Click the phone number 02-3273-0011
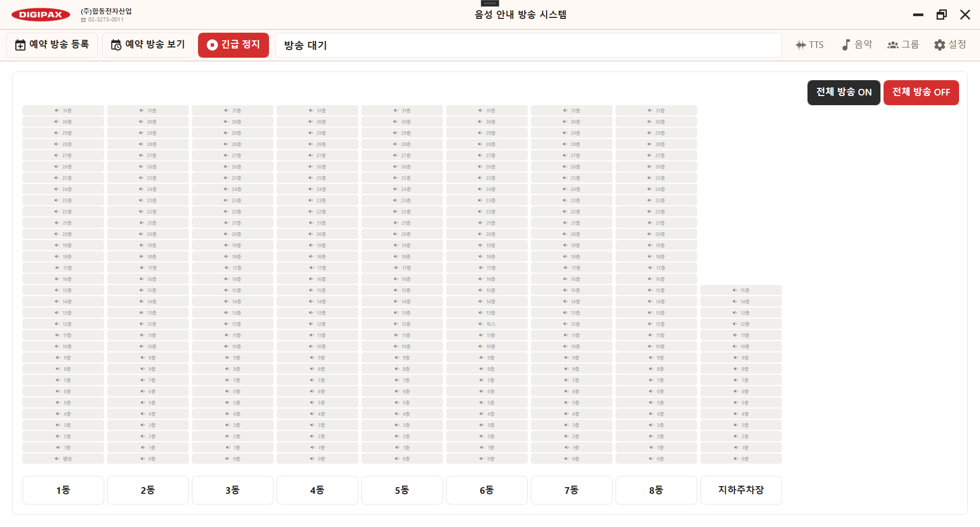Viewport: 980px width, 527px height. (x=106, y=20)
